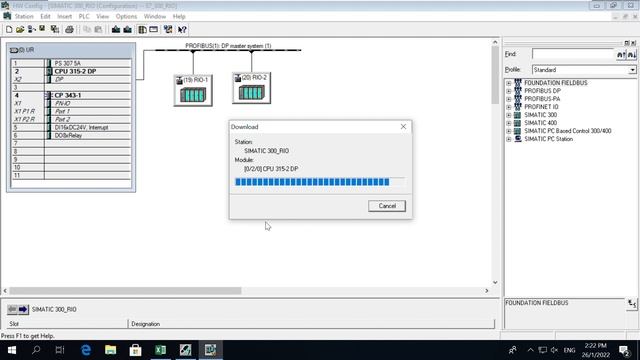Viewport: 640px width, 360px height.
Task: Click the Save toolbar icon
Action: pos(42,29)
